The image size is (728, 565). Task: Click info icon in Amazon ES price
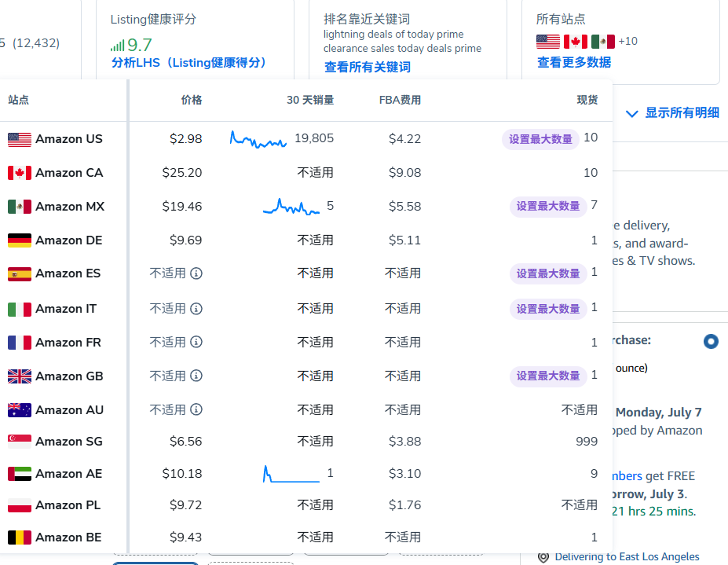[x=196, y=273]
